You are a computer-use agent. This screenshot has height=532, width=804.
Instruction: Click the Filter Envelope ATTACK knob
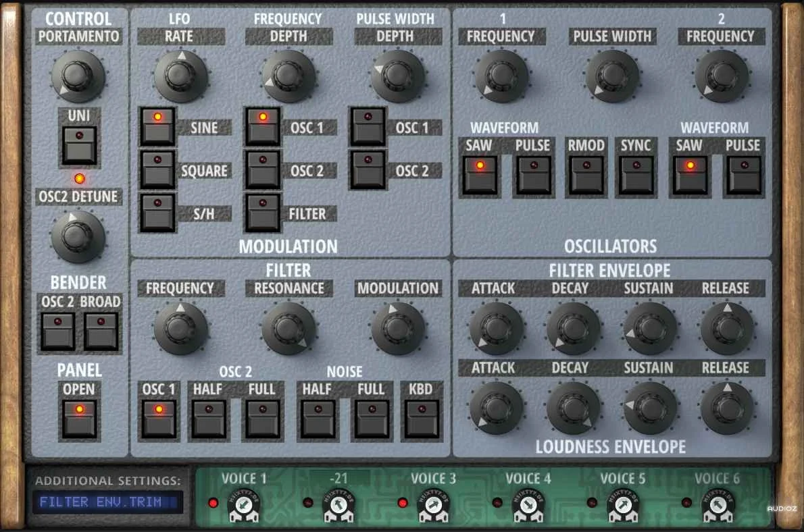tap(497, 328)
